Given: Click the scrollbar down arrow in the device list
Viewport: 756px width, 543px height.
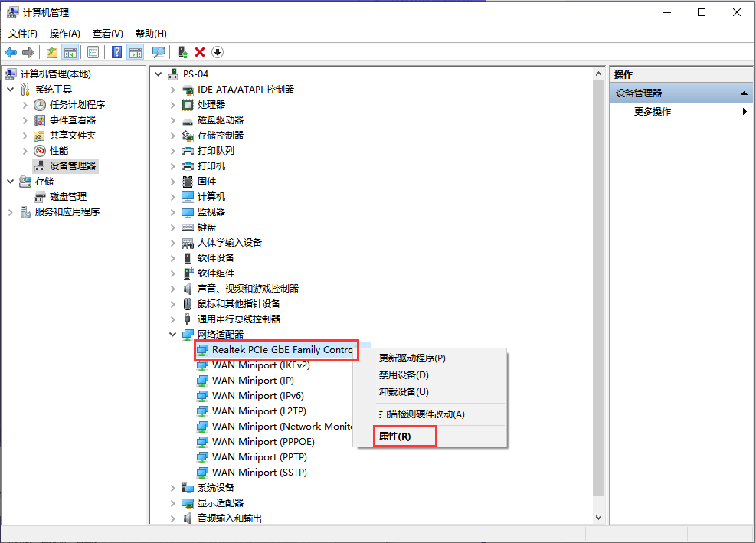Looking at the screenshot, I should [x=598, y=518].
